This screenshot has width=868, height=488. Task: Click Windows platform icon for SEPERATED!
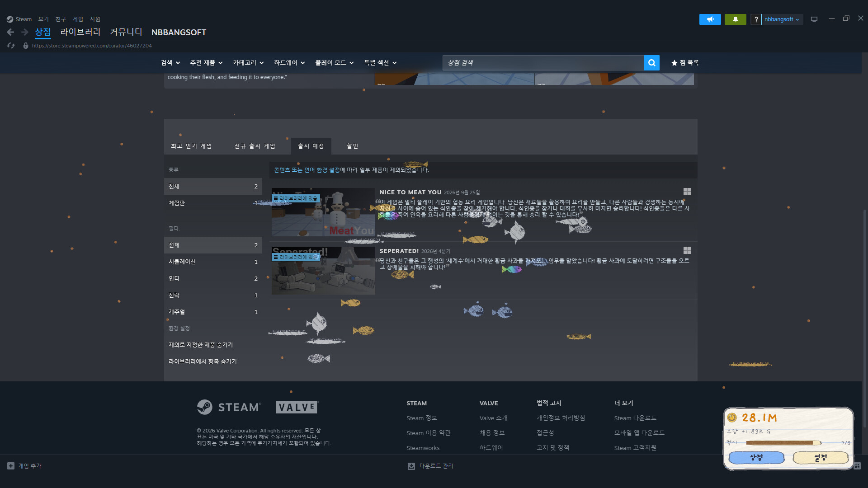687,250
